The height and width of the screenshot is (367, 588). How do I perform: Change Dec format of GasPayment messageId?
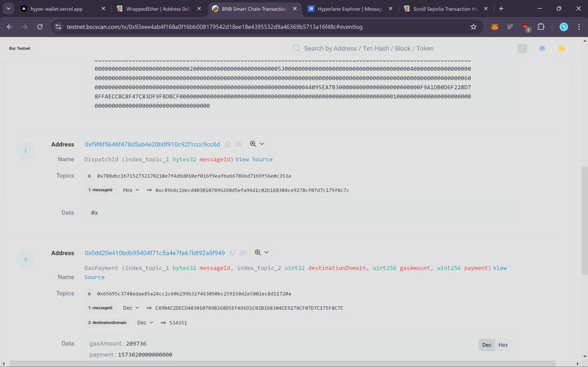pos(131,308)
